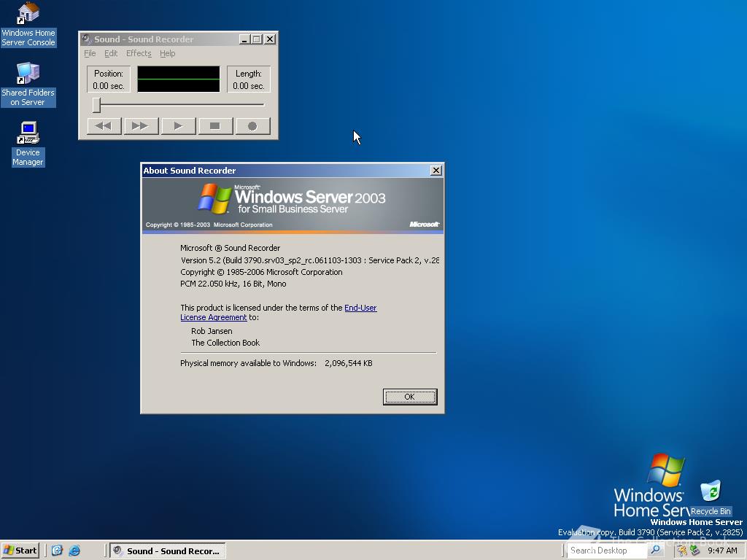The image size is (747, 560).
Task: Launch Internet Explorer from Quick Launch
Action: coord(74,551)
